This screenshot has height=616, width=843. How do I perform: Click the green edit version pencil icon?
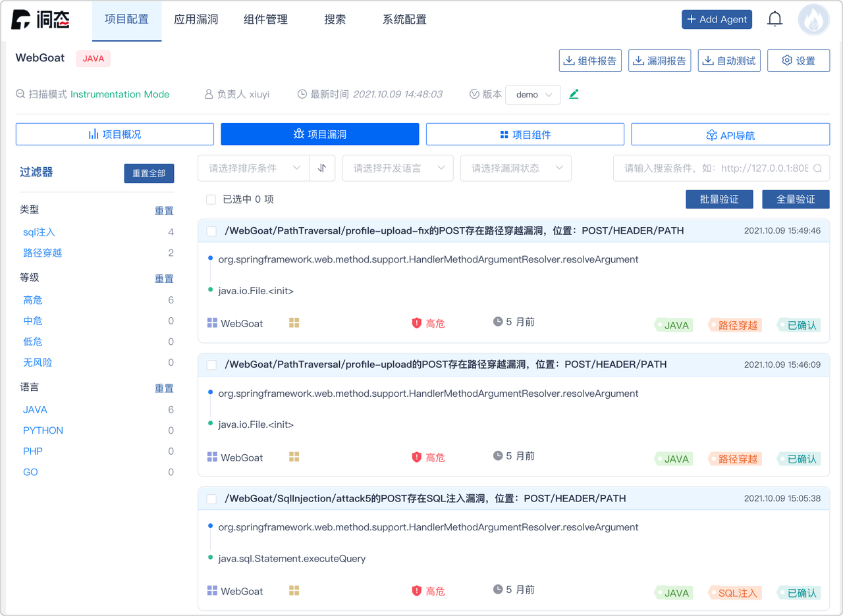coord(574,94)
